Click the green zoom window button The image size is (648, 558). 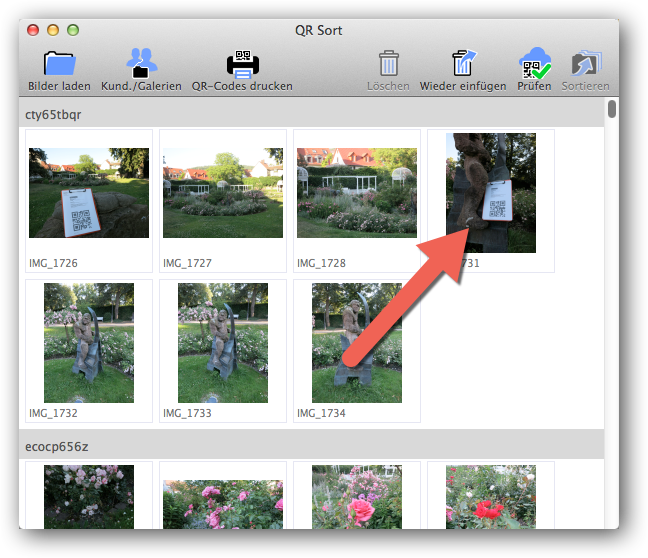tap(73, 30)
